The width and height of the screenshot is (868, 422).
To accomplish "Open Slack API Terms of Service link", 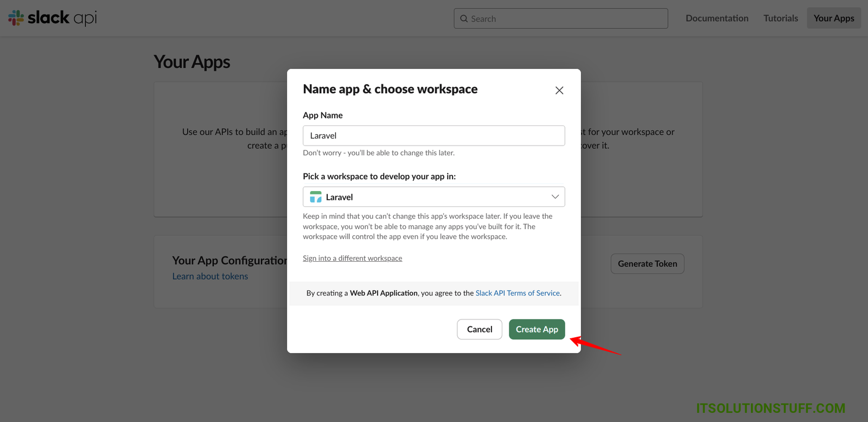I will pyautogui.click(x=518, y=293).
